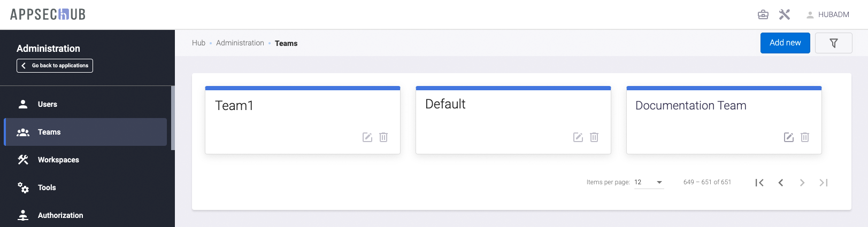Click the briefcase icon in header
The width and height of the screenshot is (868, 227).
pyautogui.click(x=763, y=14)
